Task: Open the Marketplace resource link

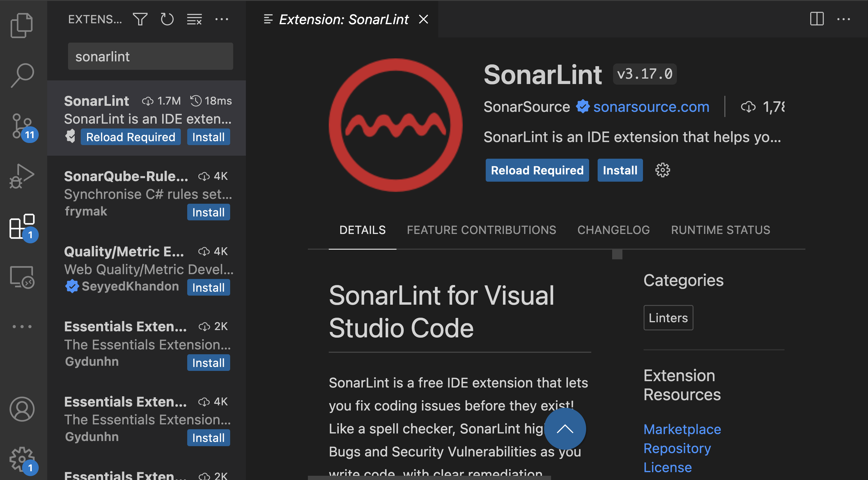Action: (x=682, y=429)
